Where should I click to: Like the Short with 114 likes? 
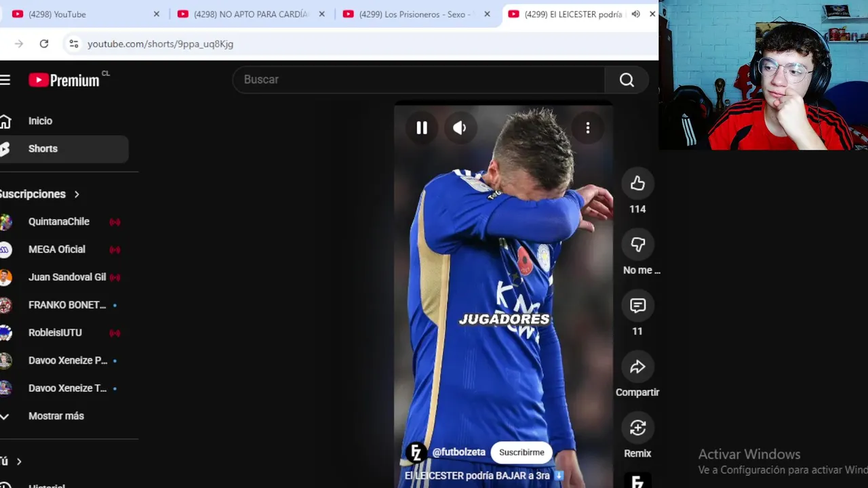click(x=637, y=184)
